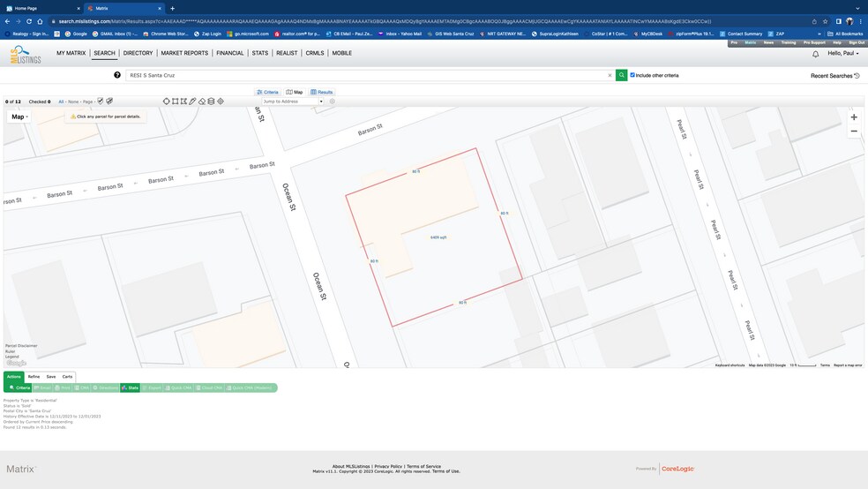Expand the Map type dropdown
Image resolution: width=868 pixels, height=489 pixels.
(x=19, y=117)
